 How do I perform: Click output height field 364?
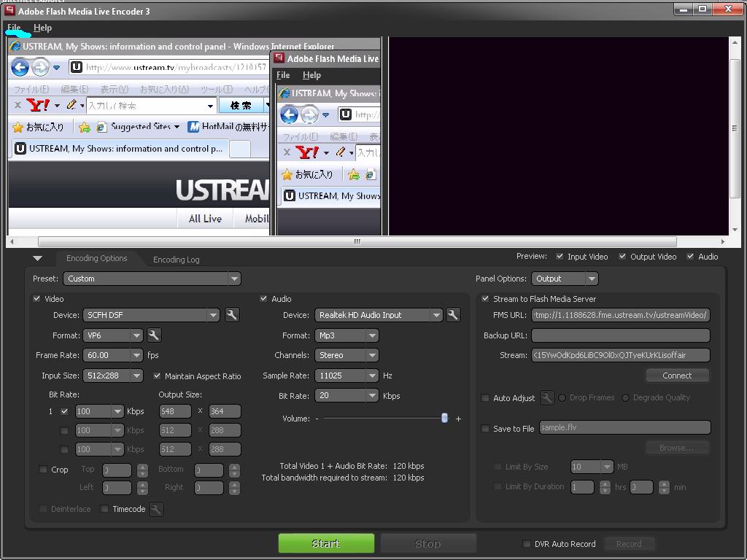225,411
